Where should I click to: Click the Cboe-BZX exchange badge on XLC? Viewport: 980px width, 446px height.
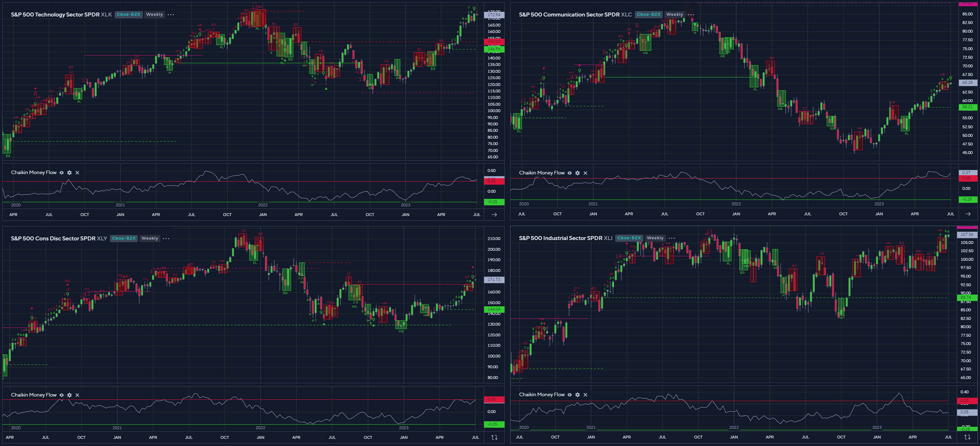[648, 14]
